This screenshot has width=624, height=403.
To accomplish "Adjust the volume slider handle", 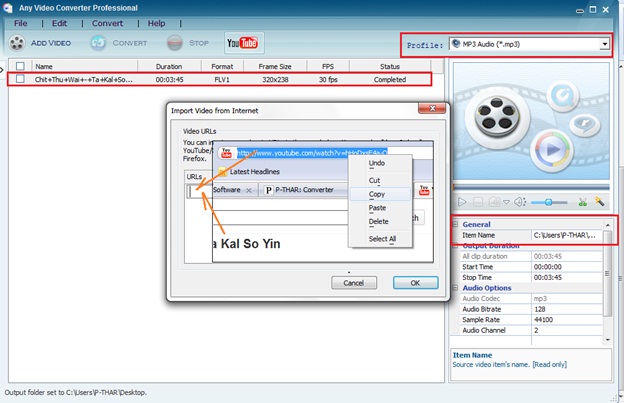I will (548, 202).
